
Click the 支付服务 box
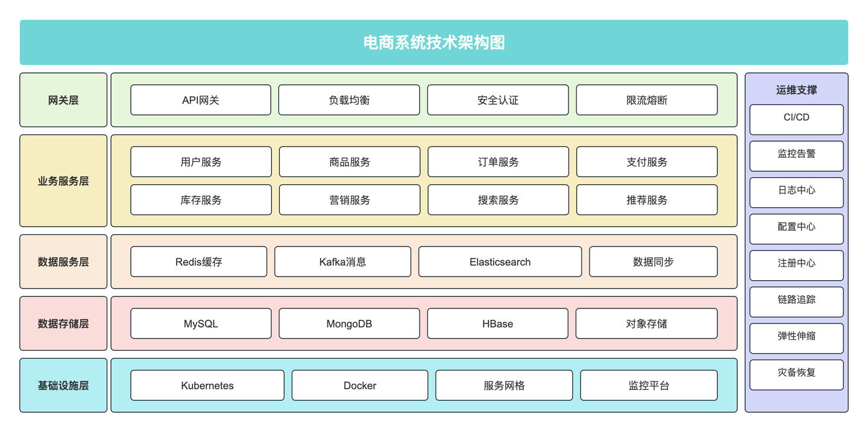(647, 162)
